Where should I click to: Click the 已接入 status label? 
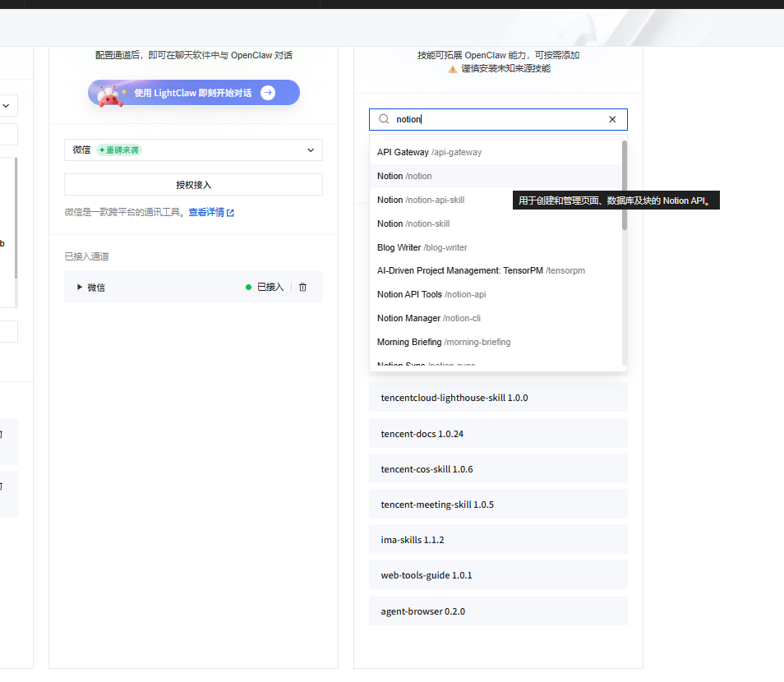click(x=270, y=287)
